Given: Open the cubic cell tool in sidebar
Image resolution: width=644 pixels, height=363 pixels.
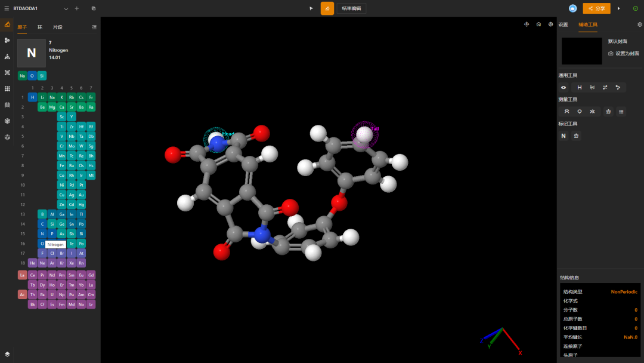Looking at the screenshot, I should tap(7, 121).
